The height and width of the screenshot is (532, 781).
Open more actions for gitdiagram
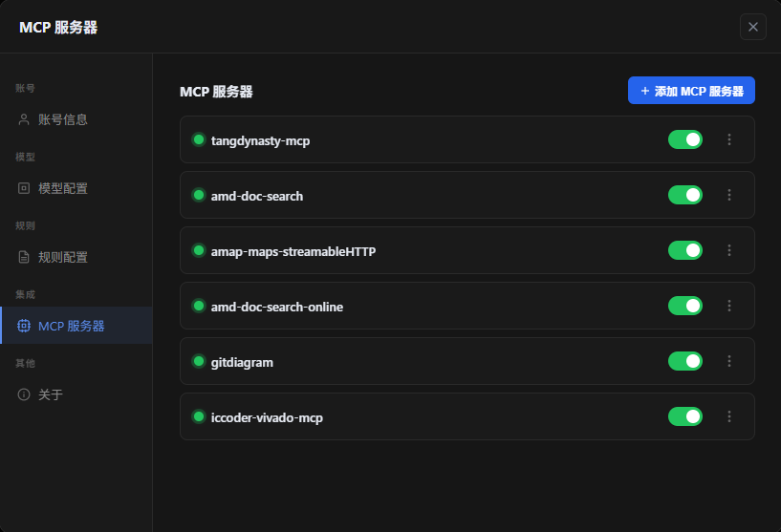[729, 361]
